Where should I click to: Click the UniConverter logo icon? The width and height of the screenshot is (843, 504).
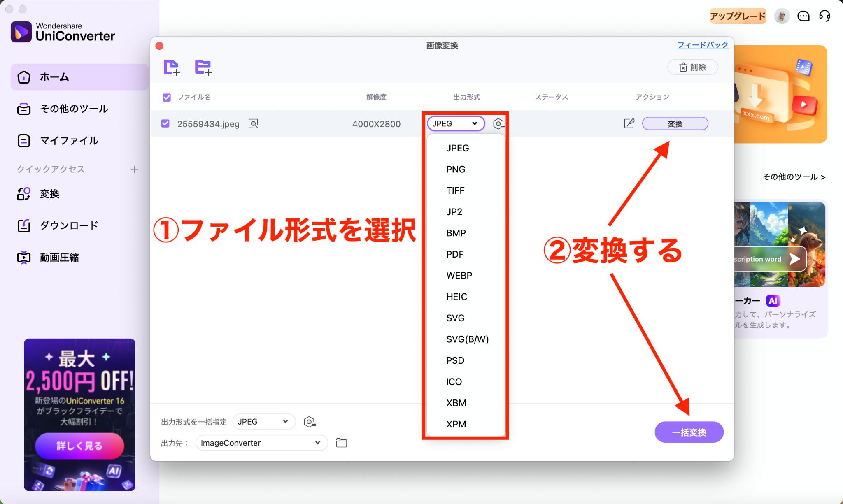click(21, 32)
